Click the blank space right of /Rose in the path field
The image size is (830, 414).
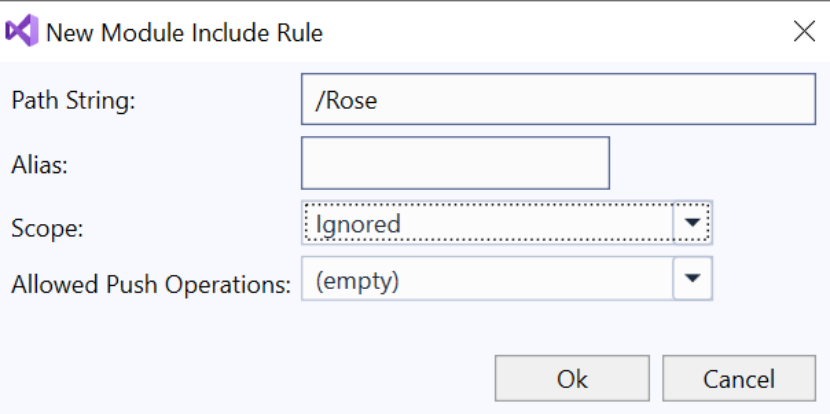pos(593,100)
